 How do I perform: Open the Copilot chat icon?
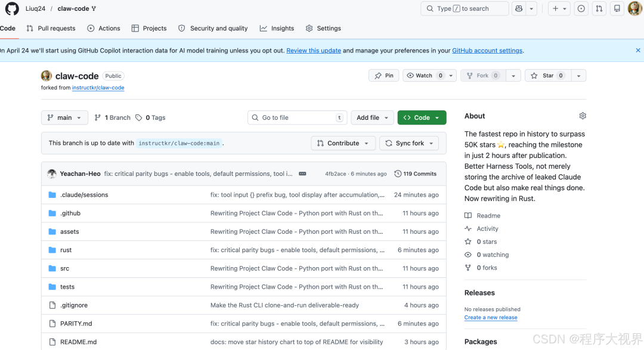[519, 8]
